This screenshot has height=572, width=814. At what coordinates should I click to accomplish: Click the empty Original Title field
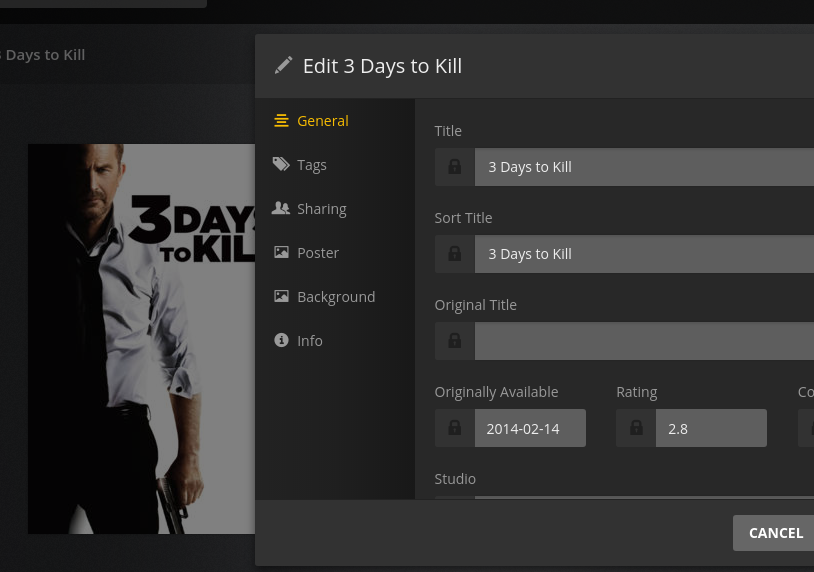644,341
